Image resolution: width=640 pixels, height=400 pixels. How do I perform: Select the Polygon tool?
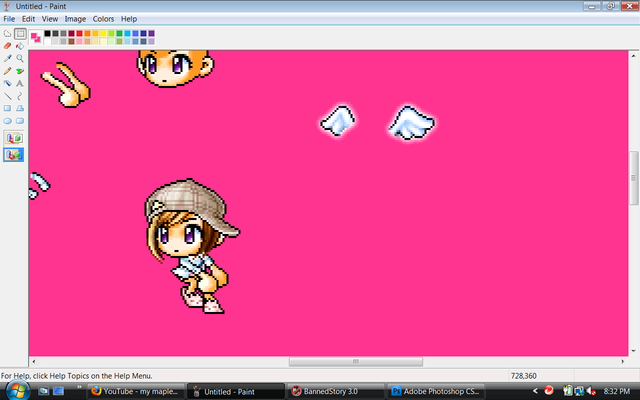coord(20,108)
